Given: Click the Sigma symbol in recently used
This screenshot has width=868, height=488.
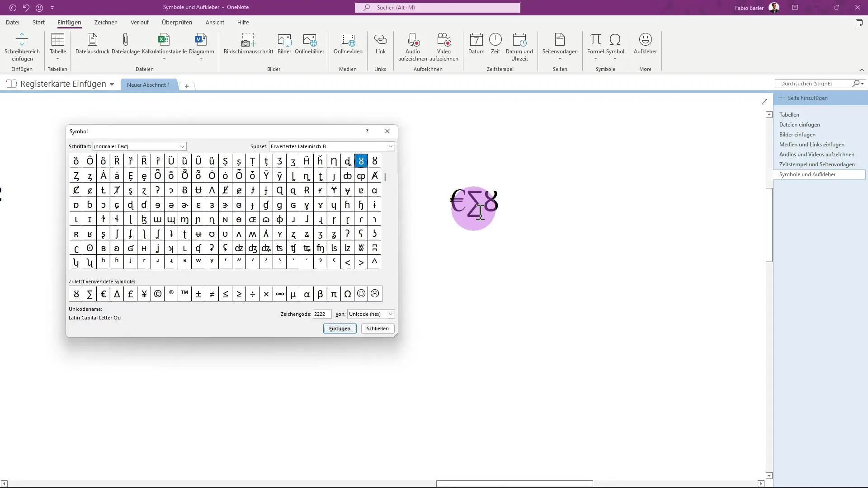Looking at the screenshot, I should tap(90, 294).
